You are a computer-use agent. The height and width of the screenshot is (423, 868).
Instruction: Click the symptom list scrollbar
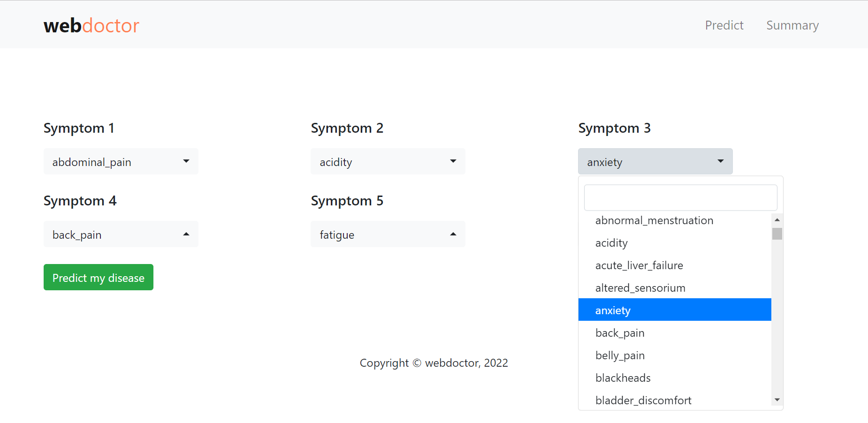(777, 234)
